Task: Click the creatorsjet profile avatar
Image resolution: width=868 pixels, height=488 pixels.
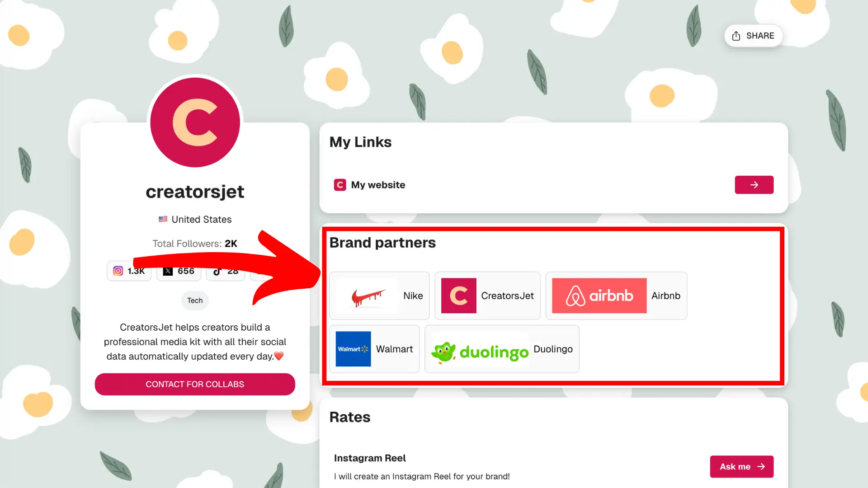Action: (195, 122)
